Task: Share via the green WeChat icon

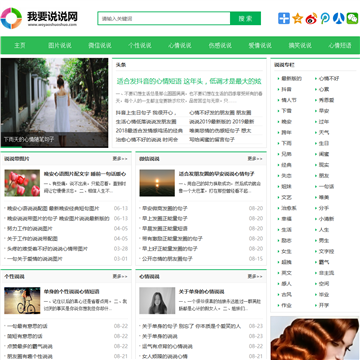Action: (x=352, y=18)
